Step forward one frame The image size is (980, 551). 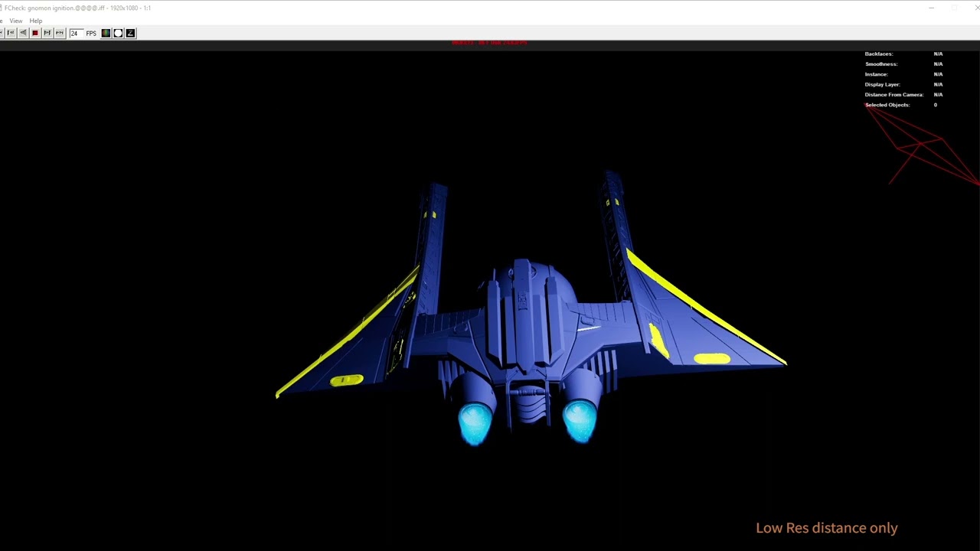pyautogui.click(x=47, y=33)
